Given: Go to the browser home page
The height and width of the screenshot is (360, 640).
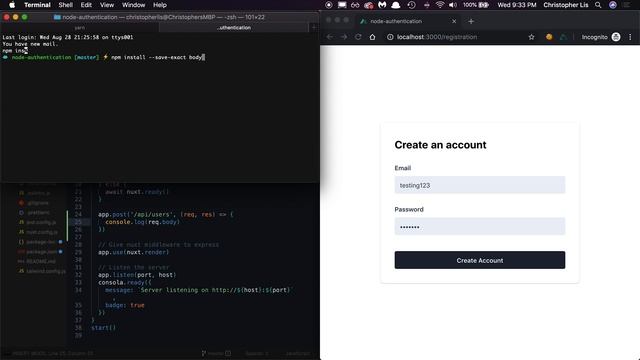Looking at the screenshot, I should [372, 37].
